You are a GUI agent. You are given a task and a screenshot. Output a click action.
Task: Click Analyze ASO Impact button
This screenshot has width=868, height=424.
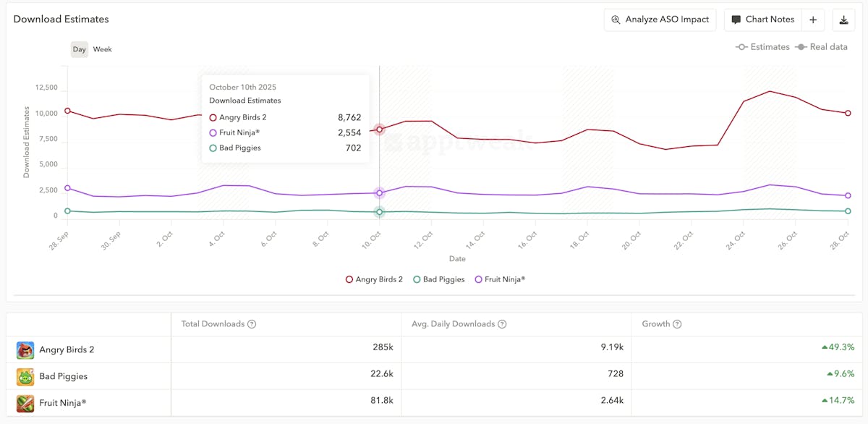[660, 20]
